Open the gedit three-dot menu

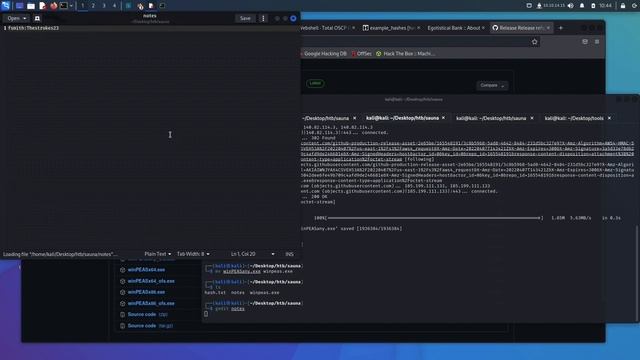point(263,18)
